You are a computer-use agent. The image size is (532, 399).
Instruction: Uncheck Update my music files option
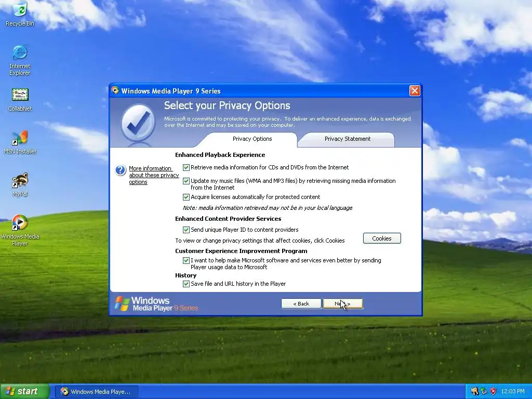pyautogui.click(x=186, y=181)
